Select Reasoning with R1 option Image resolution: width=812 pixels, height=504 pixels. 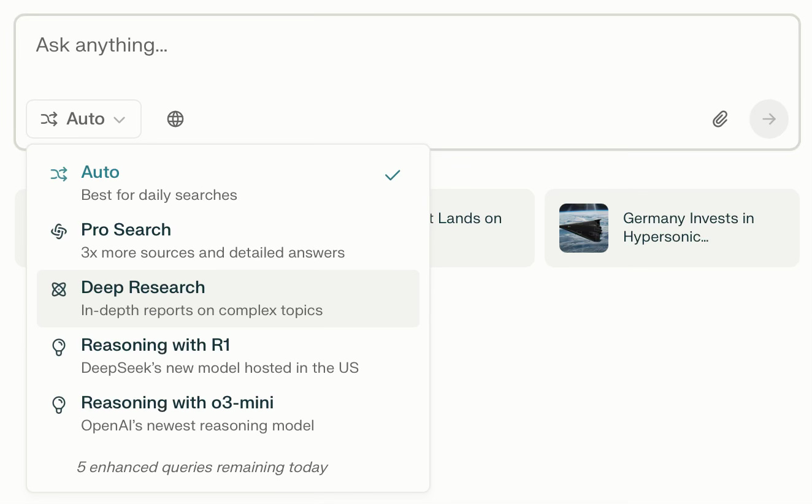[x=156, y=345]
